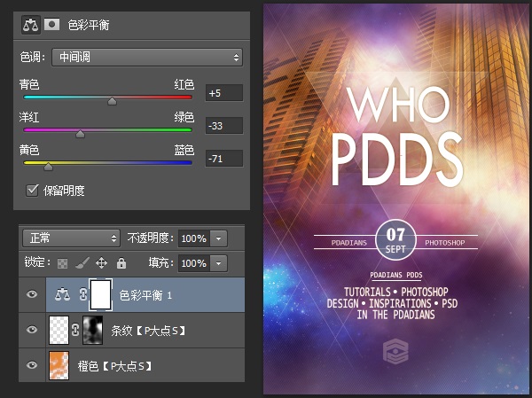Toggle lock all padlock icon
The width and height of the screenshot is (532, 398).
pyautogui.click(x=121, y=263)
